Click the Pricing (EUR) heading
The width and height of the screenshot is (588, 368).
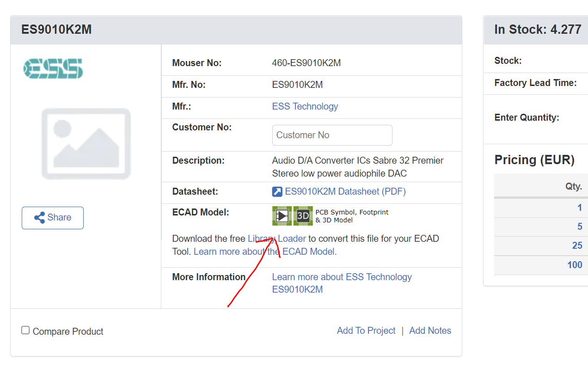click(x=534, y=160)
